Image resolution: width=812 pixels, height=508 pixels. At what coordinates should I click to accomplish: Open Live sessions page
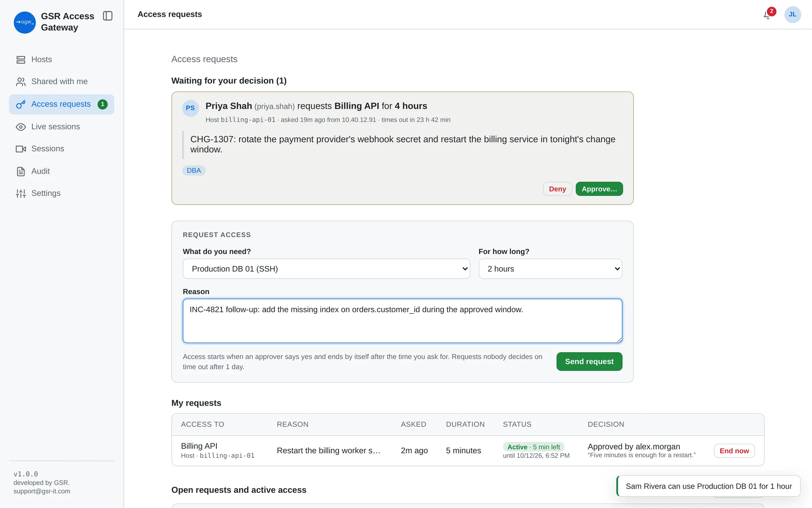tap(62, 127)
